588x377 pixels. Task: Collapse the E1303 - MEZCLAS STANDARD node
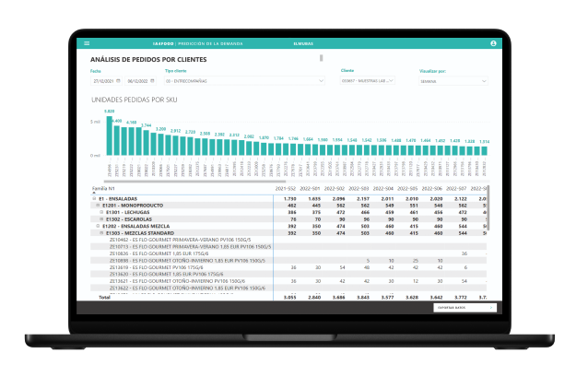[x=101, y=232]
